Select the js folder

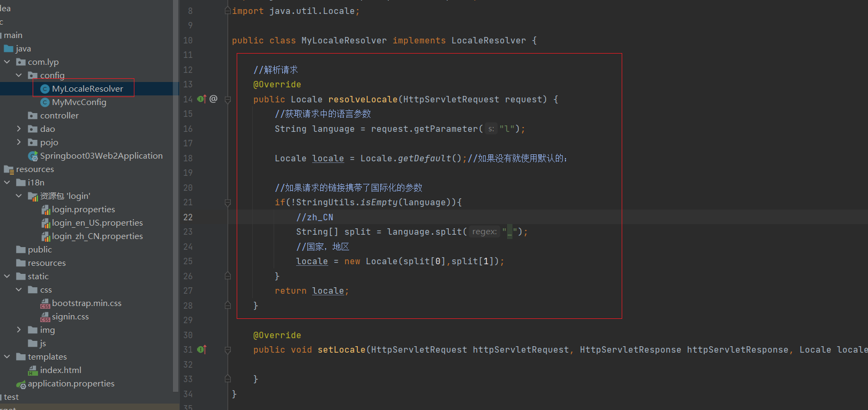tap(43, 344)
